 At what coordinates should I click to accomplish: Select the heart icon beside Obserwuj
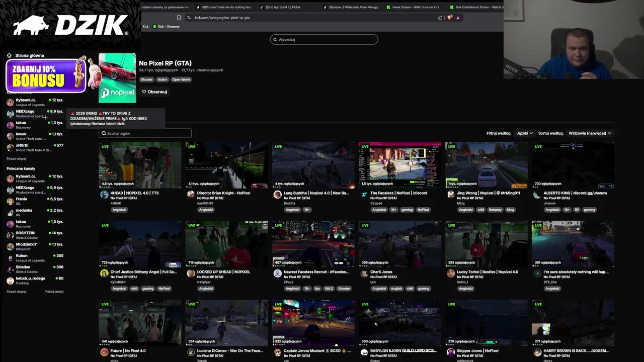pos(144,92)
